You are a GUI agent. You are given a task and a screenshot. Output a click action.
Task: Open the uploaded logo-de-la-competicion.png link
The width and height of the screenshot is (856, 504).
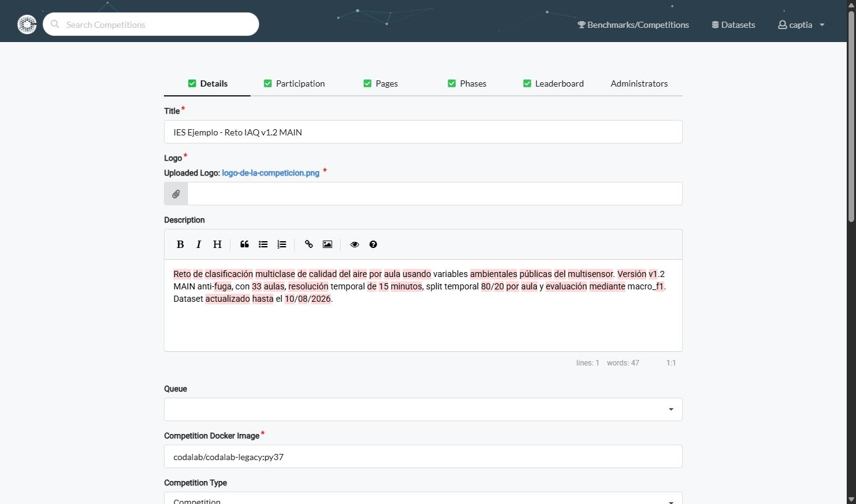pos(271,173)
